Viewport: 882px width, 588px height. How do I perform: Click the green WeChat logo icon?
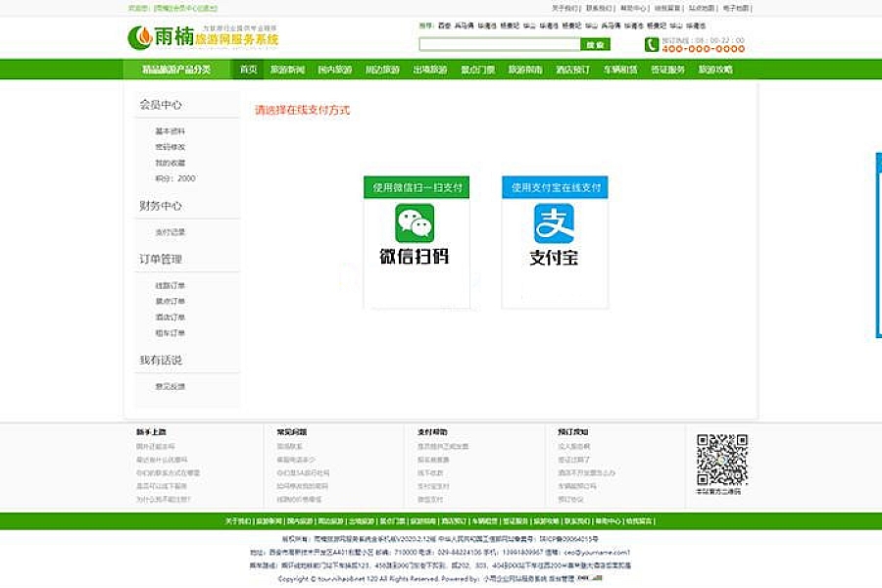tap(415, 223)
